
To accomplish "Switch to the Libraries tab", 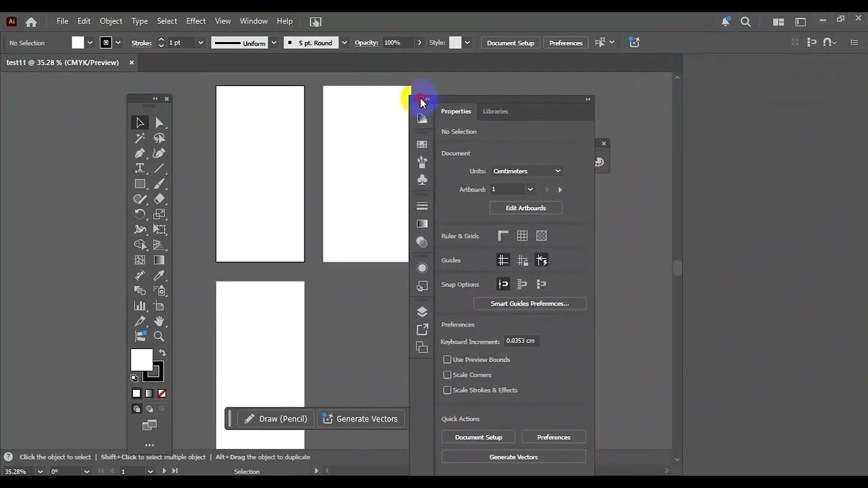I will [495, 111].
